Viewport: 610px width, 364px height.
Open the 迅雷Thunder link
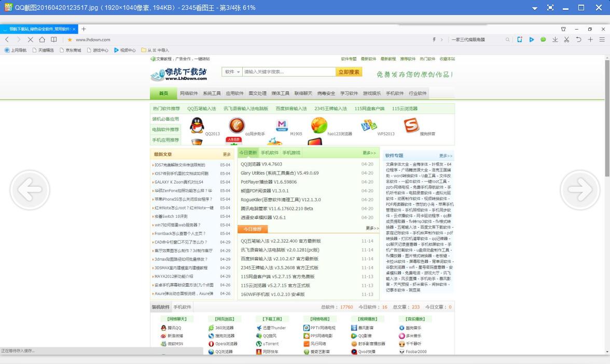click(x=271, y=328)
